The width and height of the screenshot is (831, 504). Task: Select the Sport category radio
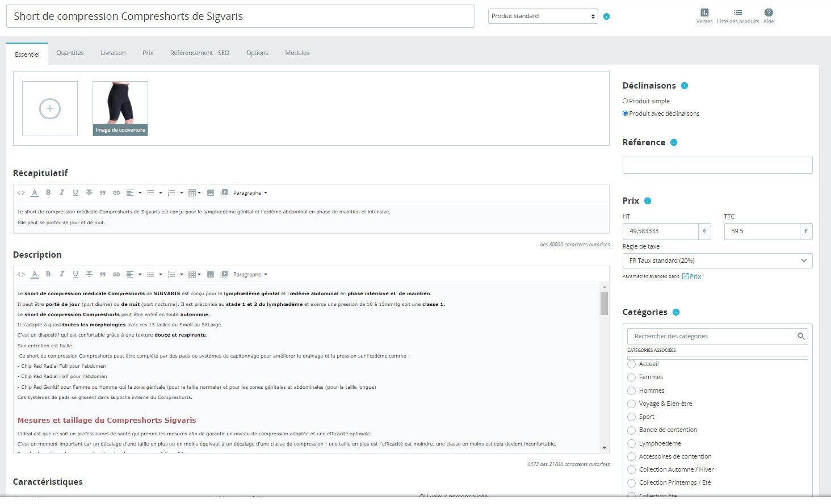pyautogui.click(x=631, y=417)
